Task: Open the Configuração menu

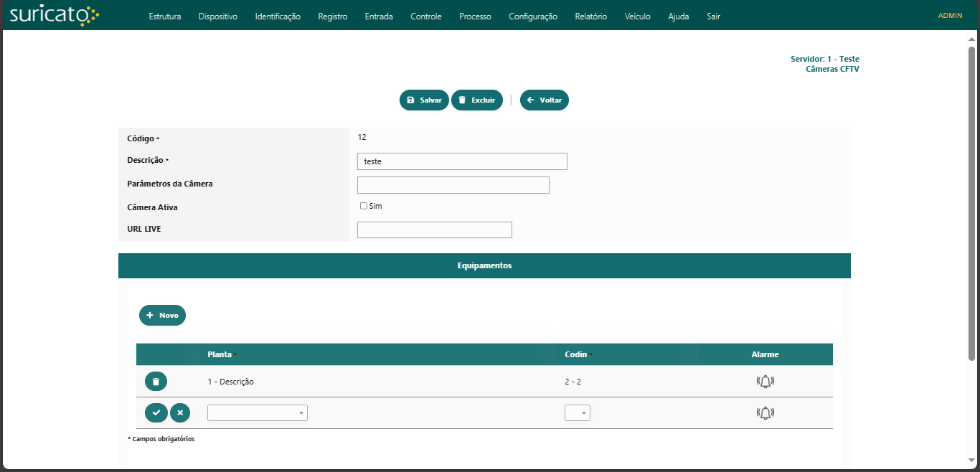Action: click(x=532, y=16)
